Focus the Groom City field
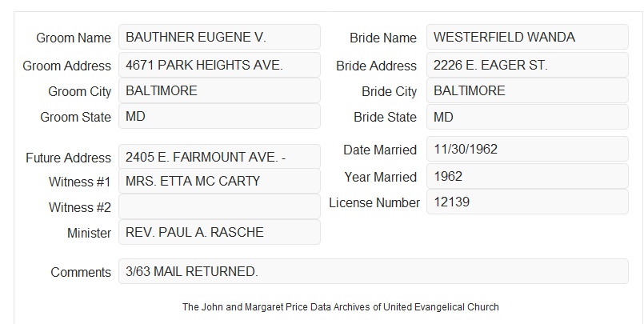This screenshot has width=644, height=324. click(x=219, y=90)
